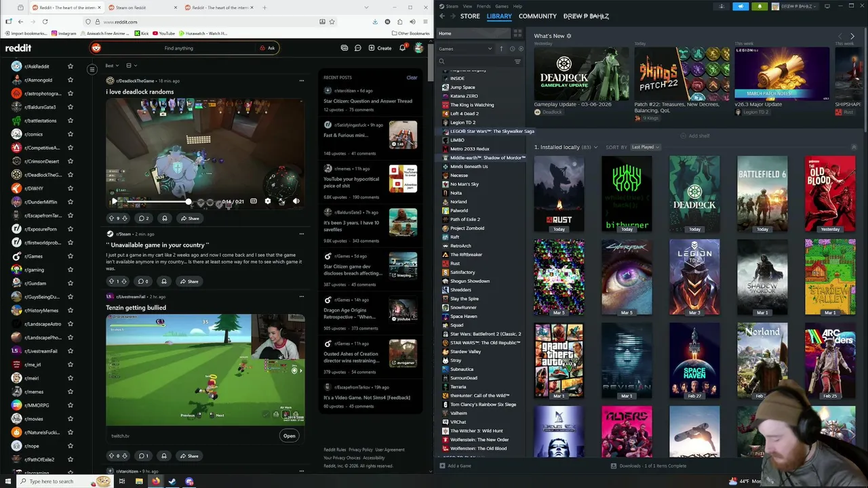Open a new browser tab

[264, 7]
